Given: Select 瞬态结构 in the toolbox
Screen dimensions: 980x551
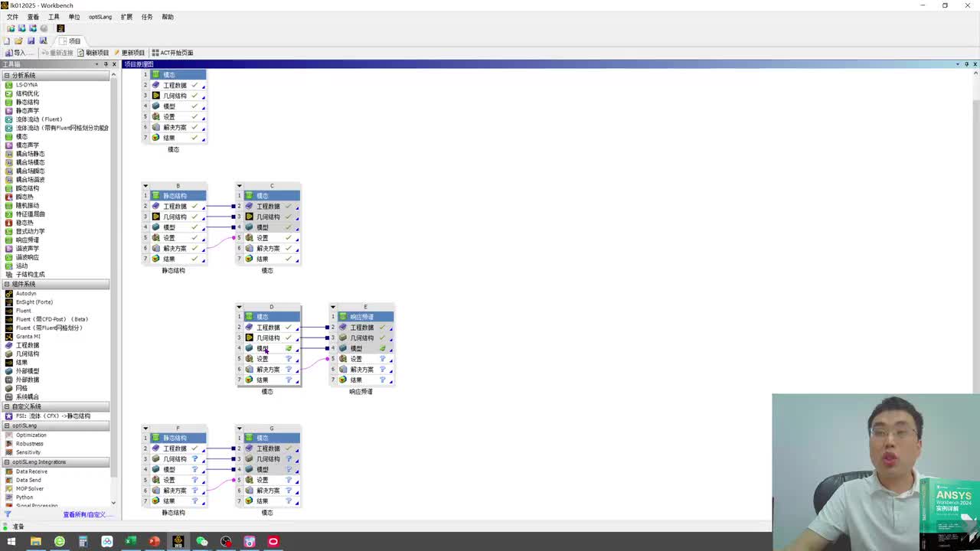Looking at the screenshot, I should coord(27,188).
